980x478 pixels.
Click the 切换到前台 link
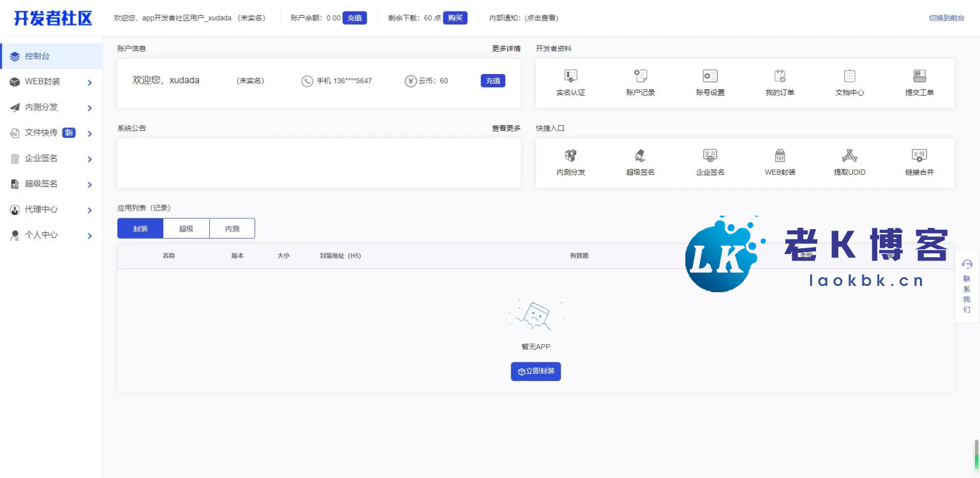tap(946, 18)
